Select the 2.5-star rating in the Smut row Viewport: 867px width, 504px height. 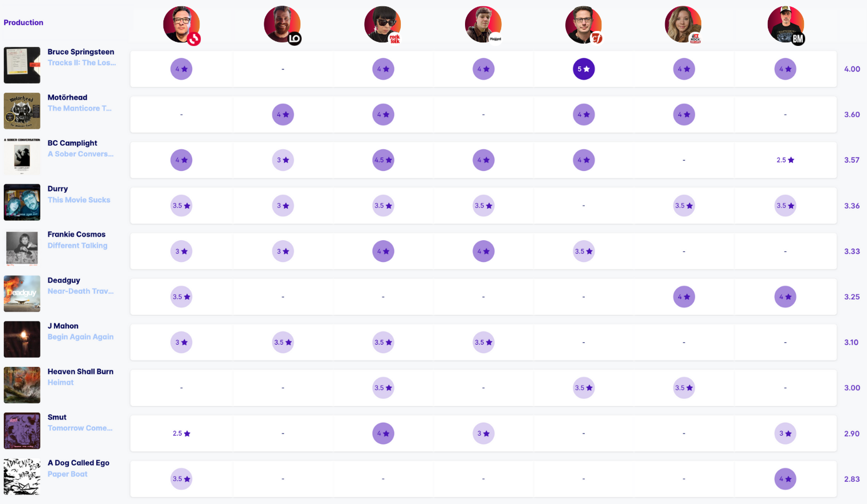pyautogui.click(x=181, y=433)
